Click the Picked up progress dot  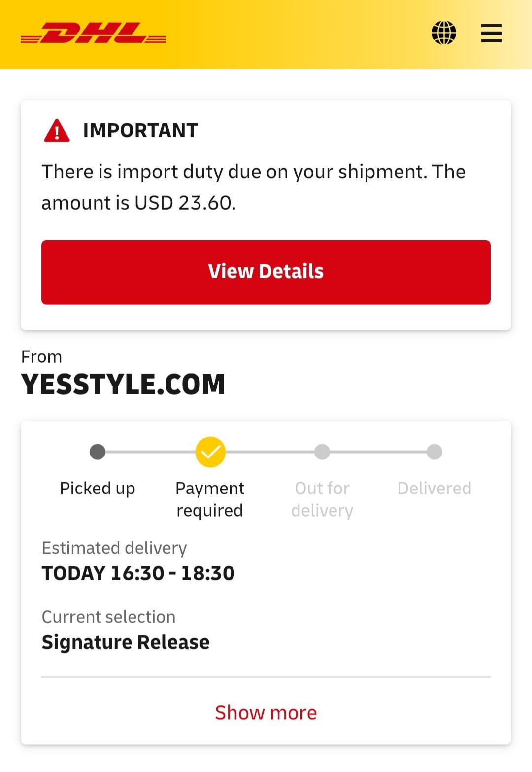pos(98,452)
